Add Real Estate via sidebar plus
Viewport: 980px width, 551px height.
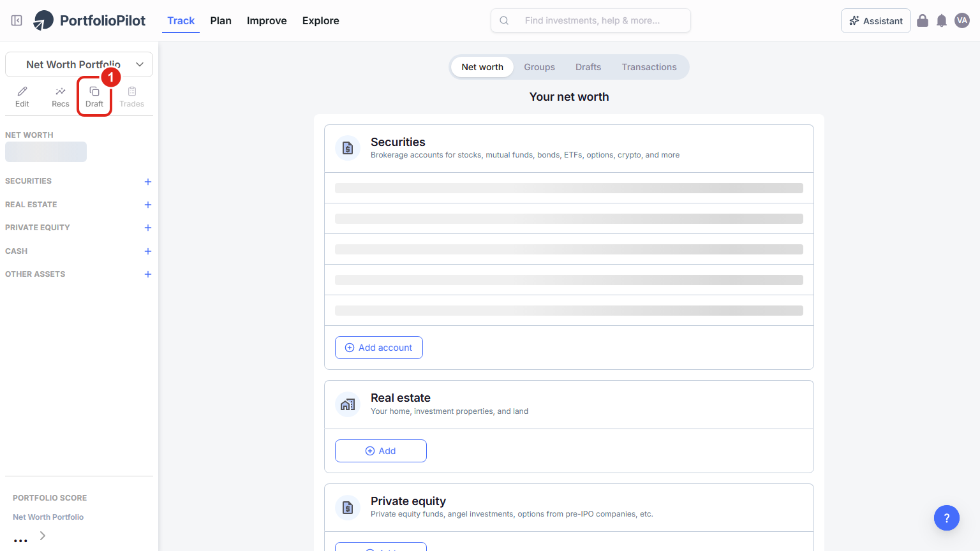[148, 205]
